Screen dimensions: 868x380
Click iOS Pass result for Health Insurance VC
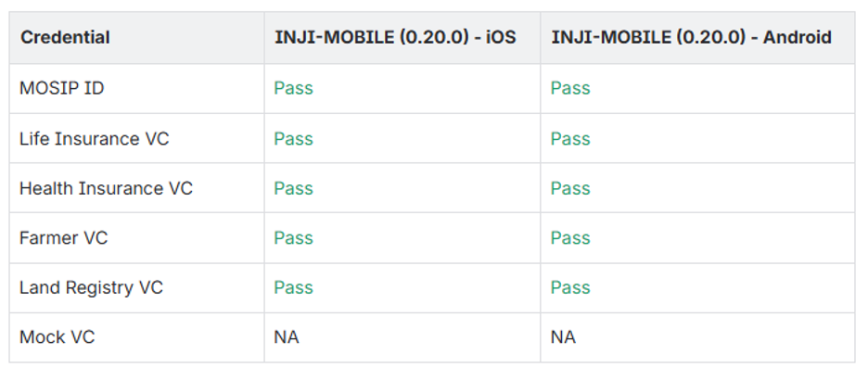tap(293, 188)
